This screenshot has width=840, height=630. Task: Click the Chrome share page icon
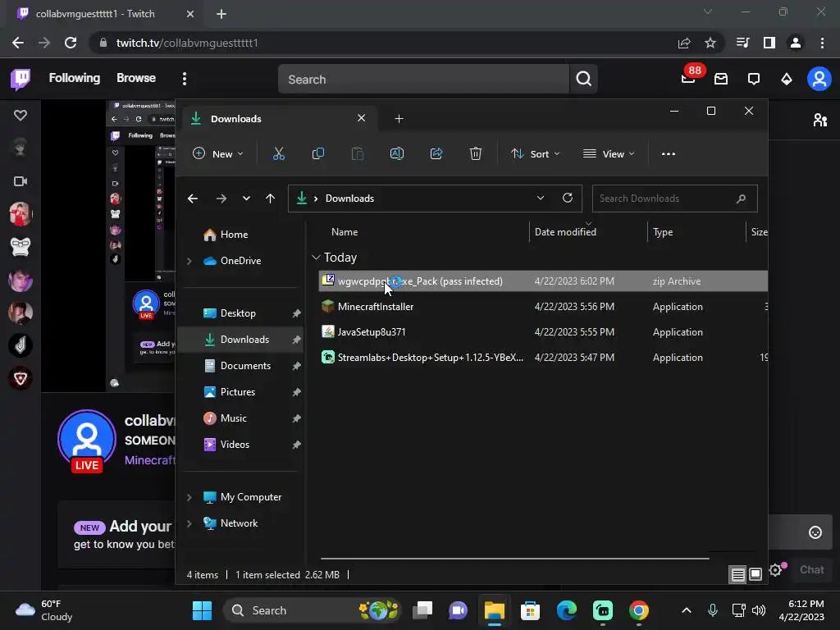684,43
